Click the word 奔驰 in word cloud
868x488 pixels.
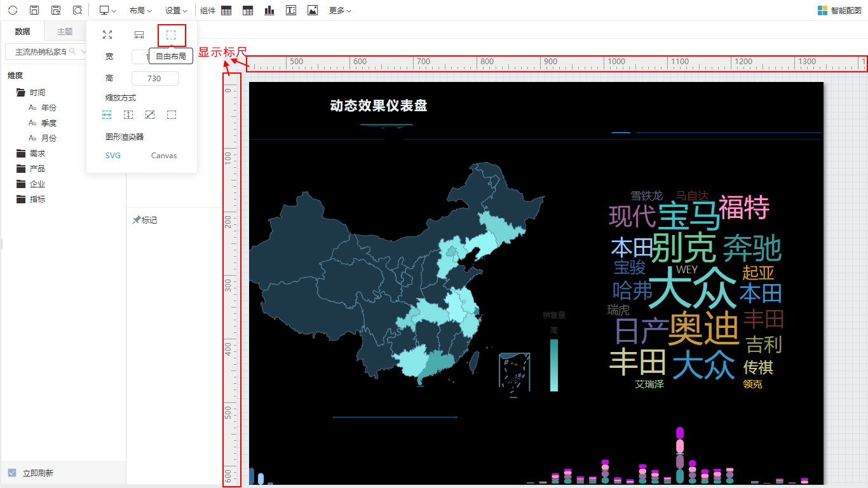752,248
